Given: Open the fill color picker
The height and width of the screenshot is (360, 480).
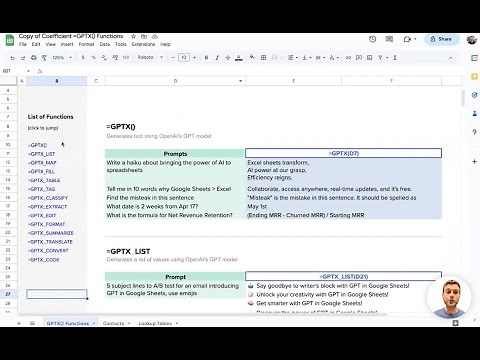Looking at the screenshot, I should click(252, 58).
